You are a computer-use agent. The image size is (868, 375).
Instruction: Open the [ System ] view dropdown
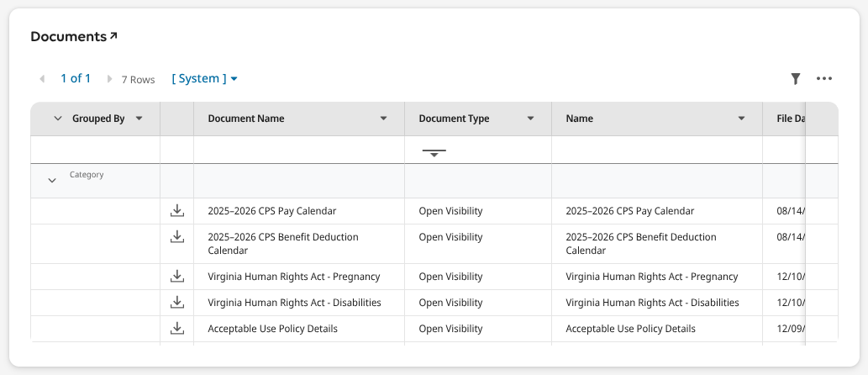(205, 79)
